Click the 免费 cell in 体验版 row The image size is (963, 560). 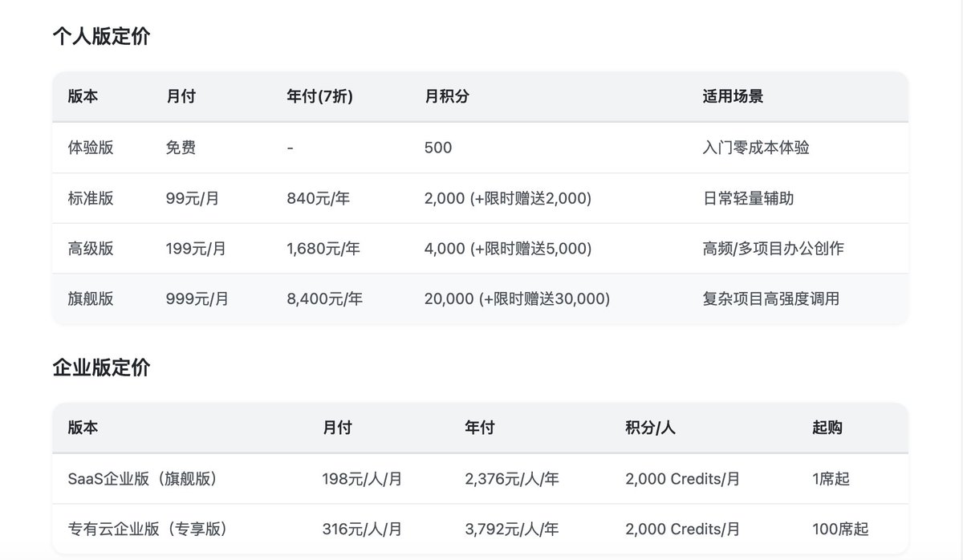(x=181, y=148)
